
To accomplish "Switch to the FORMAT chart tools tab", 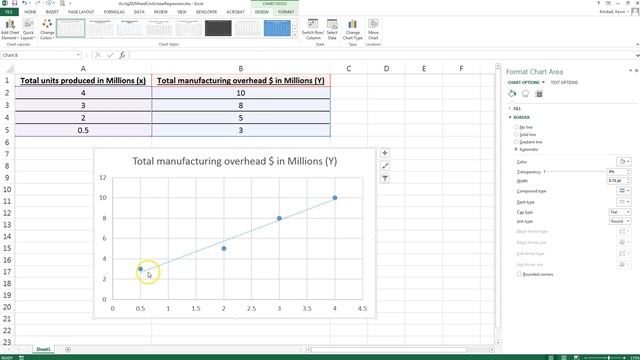I will click(286, 12).
